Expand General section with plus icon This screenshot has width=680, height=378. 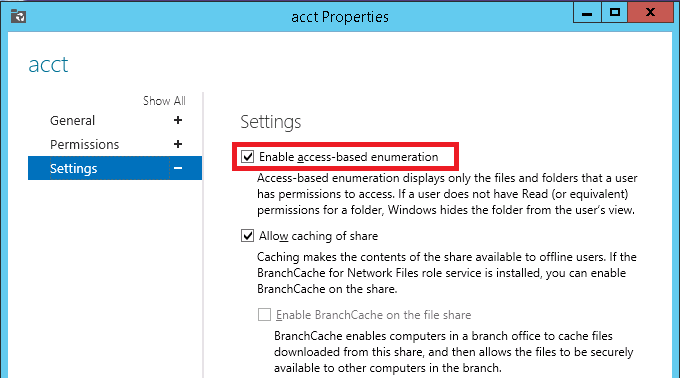178,120
